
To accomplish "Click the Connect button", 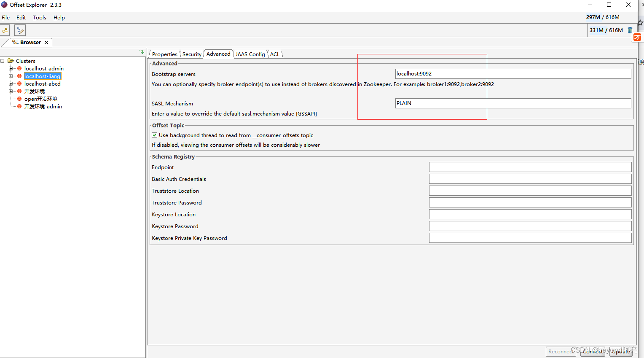I will click(x=593, y=351).
